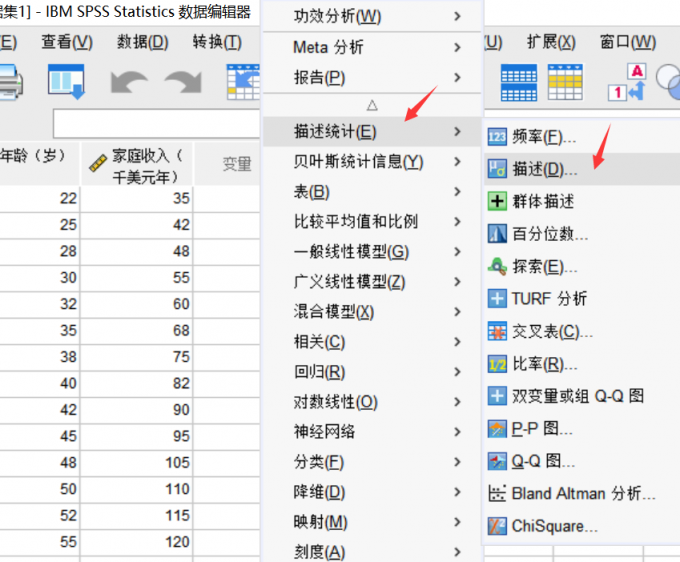Select ChiSquare from the submenu
Image resolution: width=680 pixels, height=562 pixels.
click(x=554, y=526)
